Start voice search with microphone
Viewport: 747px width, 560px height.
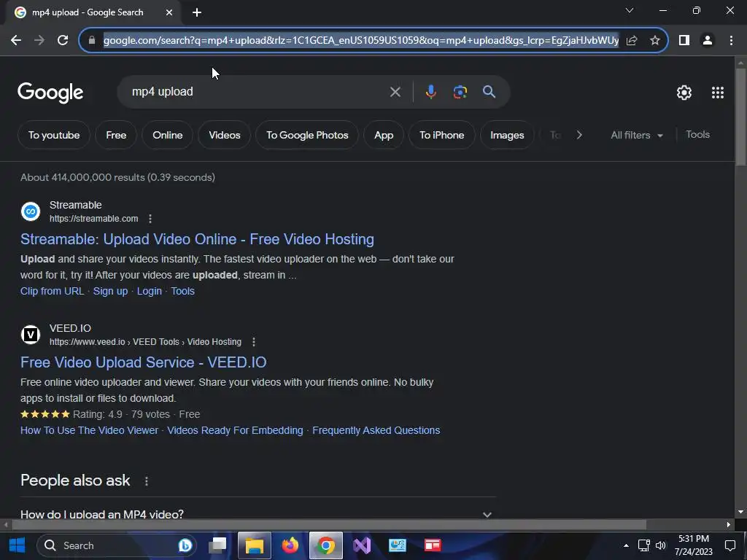(x=430, y=92)
